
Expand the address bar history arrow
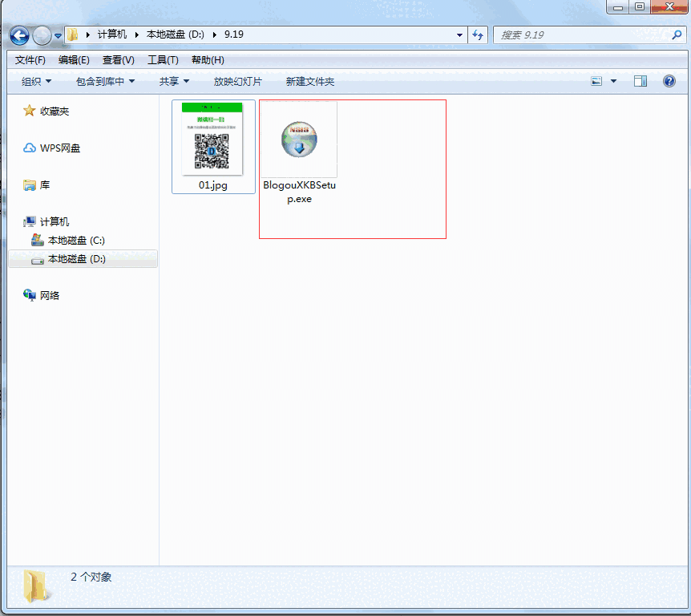[459, 35]
